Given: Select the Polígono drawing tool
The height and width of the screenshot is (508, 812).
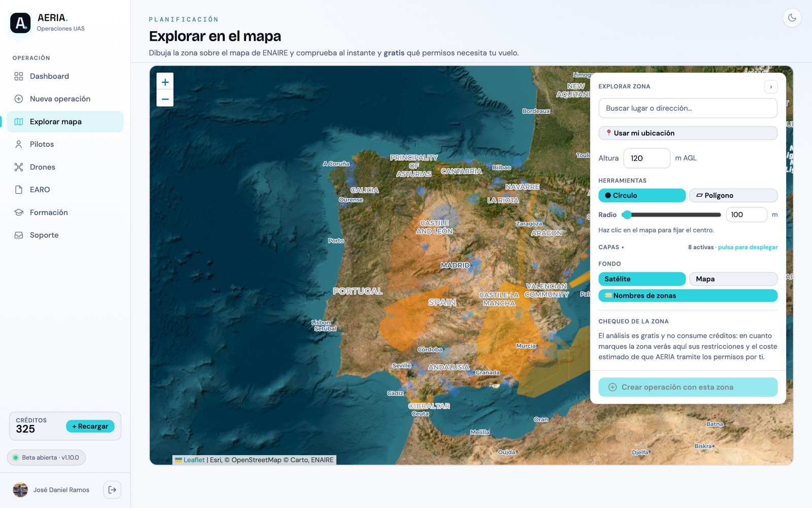Looking at the screenshot, I should 733,196.
